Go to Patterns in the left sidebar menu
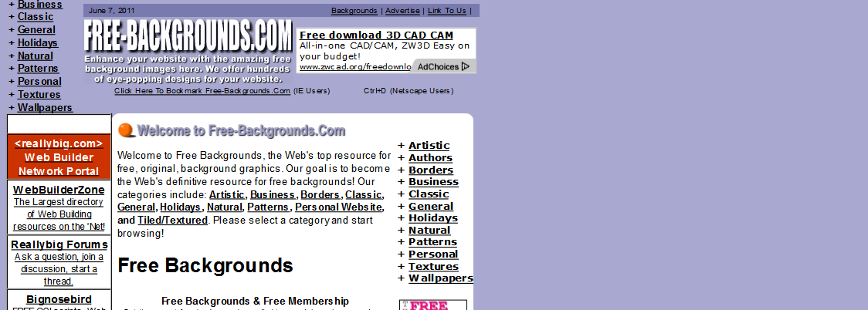The width and height of the screenshot is (868, 310). pyautogui.click(x=38, y=69)
